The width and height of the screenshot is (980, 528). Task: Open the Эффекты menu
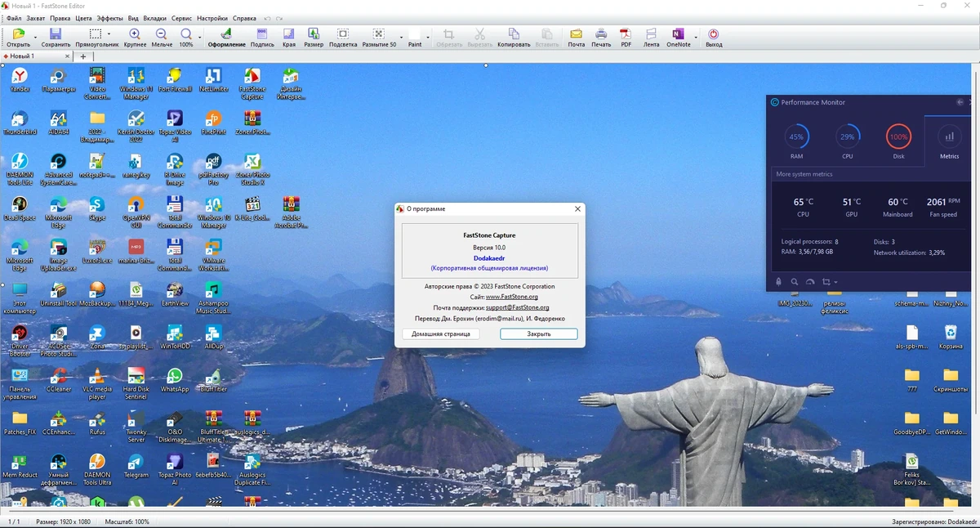point(109,18)
